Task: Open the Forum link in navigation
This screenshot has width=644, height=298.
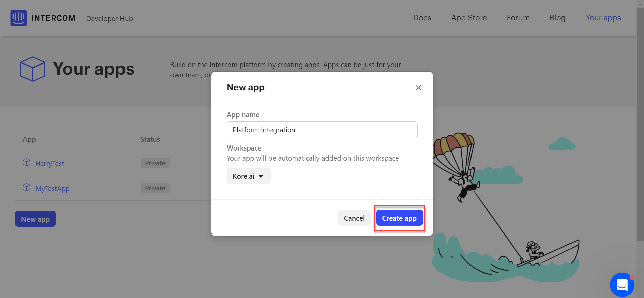Action: pos(518,18)
